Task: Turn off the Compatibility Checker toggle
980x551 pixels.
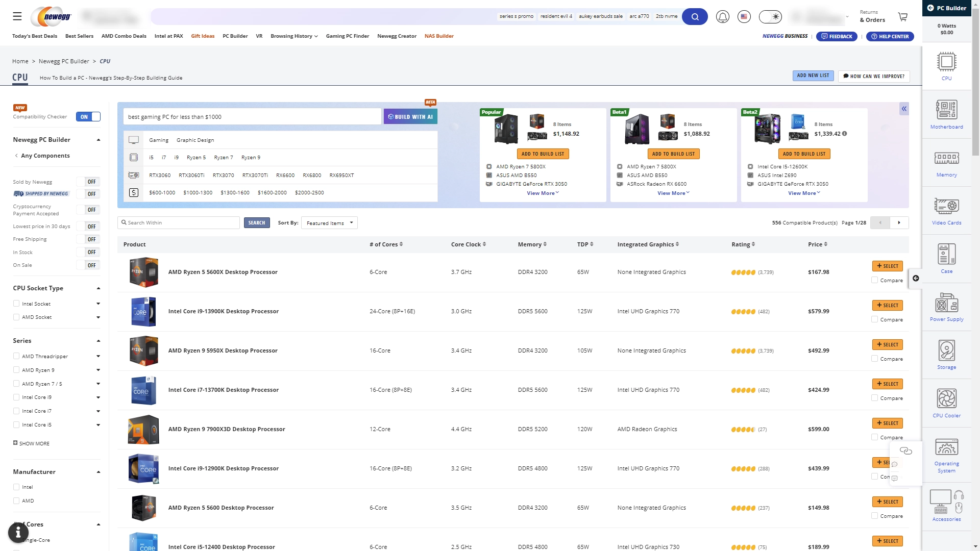Action: [88, 117]
